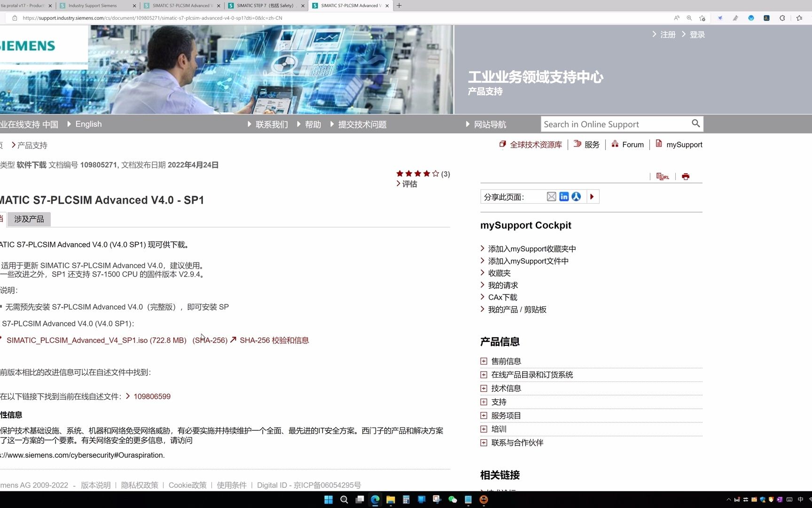
Task: Click the Read aloud icon in address bar
Action: point(677,18)
